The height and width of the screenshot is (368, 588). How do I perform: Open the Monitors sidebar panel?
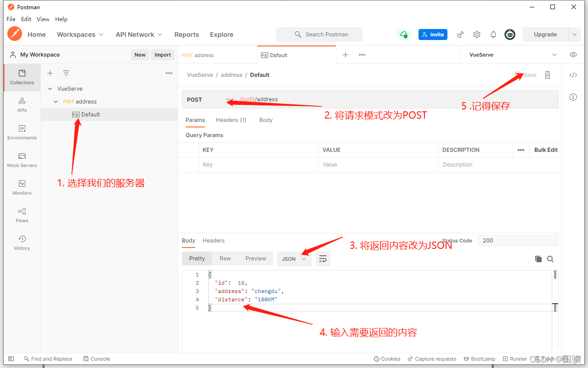coord(22,188)
